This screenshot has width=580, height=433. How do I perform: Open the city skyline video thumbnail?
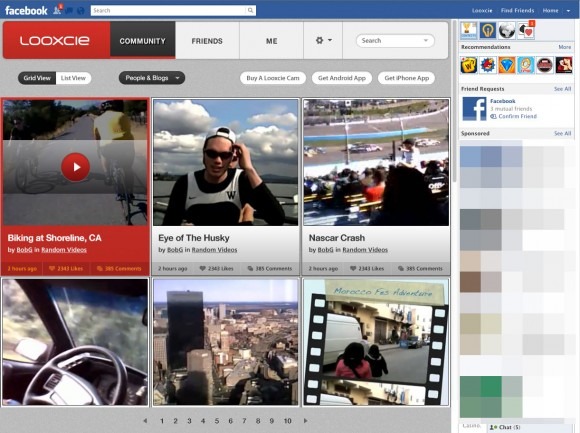(226, 342)
